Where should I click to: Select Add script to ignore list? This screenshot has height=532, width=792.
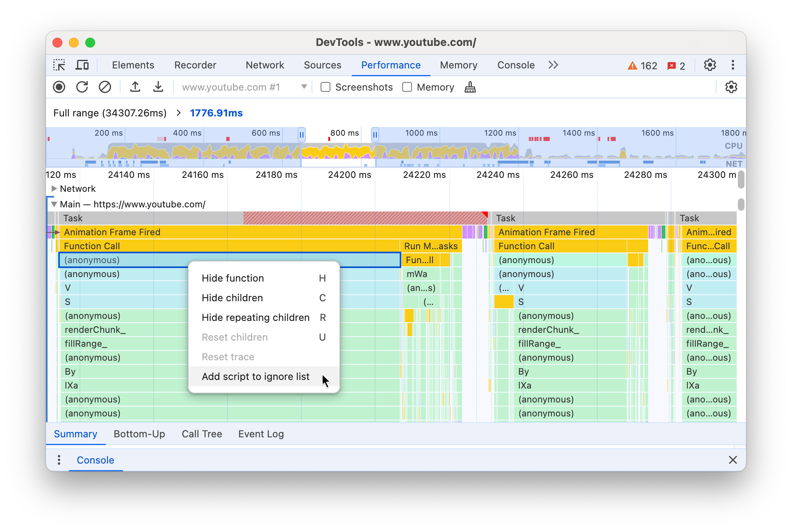255,376
